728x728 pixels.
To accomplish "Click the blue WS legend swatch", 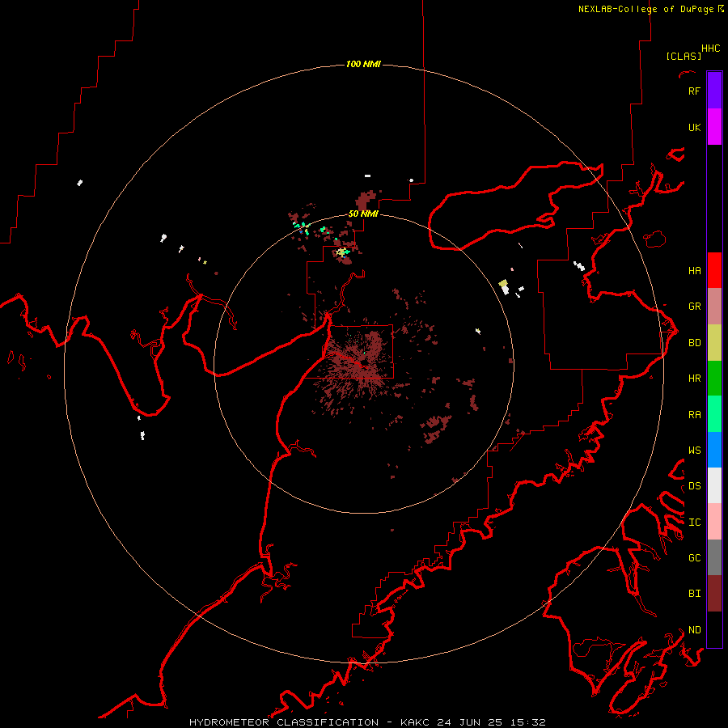I will coord(714,450).
